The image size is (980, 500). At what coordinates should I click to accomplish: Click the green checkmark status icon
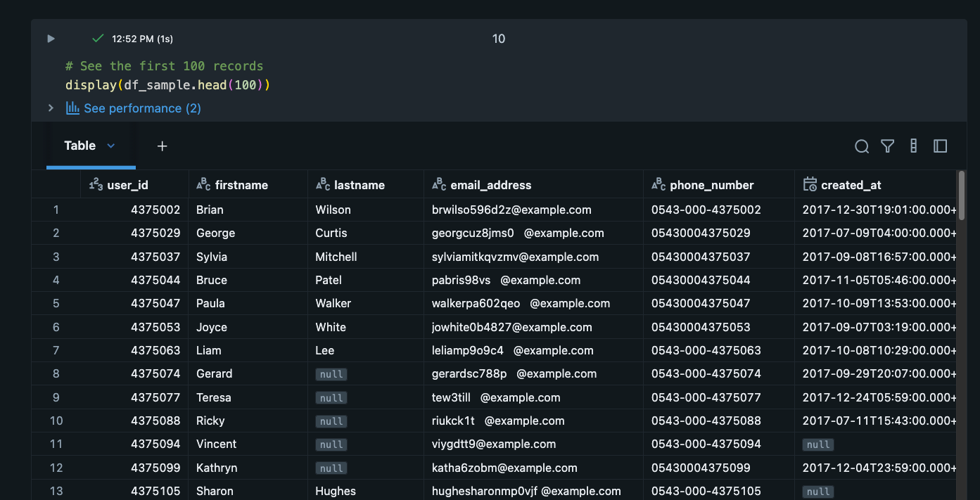pyautogui.click(x=98, y=38)
